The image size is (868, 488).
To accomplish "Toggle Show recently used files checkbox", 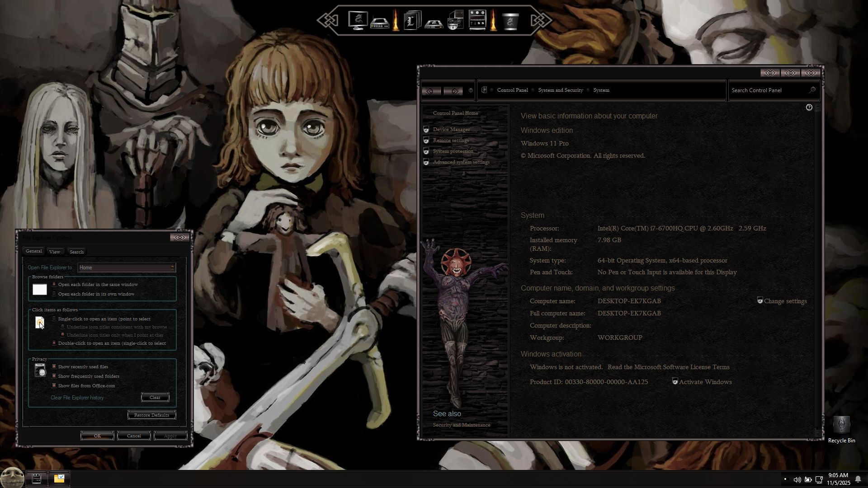I will (x=54, y=367).
